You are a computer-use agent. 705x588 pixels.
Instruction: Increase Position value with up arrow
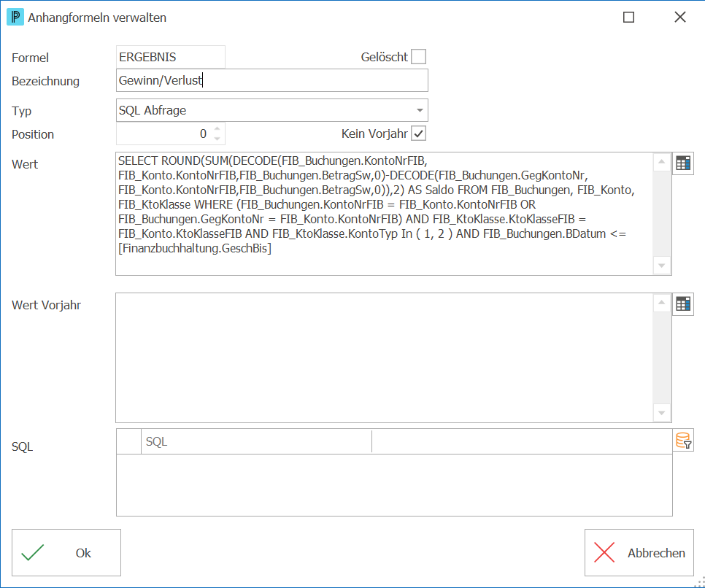tap(217, 128)
